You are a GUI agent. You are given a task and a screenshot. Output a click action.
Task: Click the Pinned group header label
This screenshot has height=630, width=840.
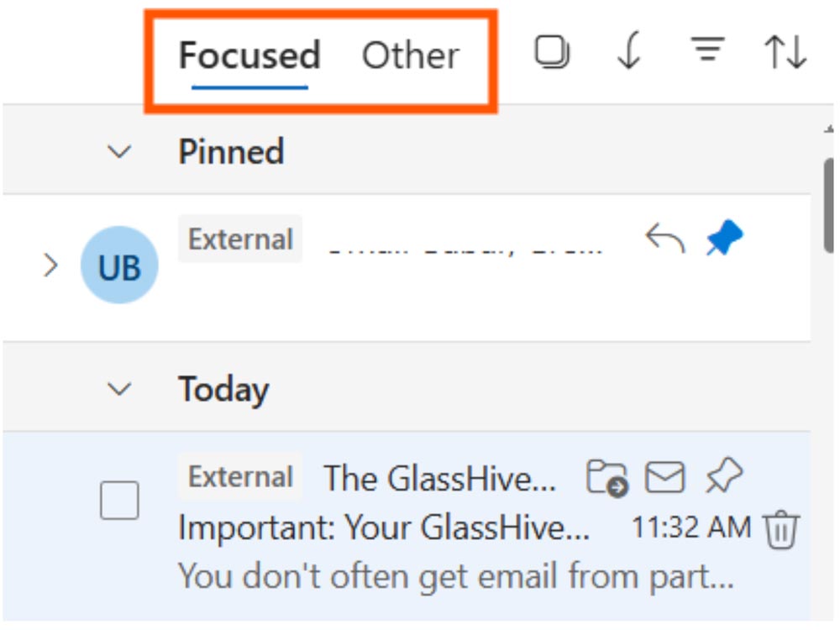click(231, 152)
